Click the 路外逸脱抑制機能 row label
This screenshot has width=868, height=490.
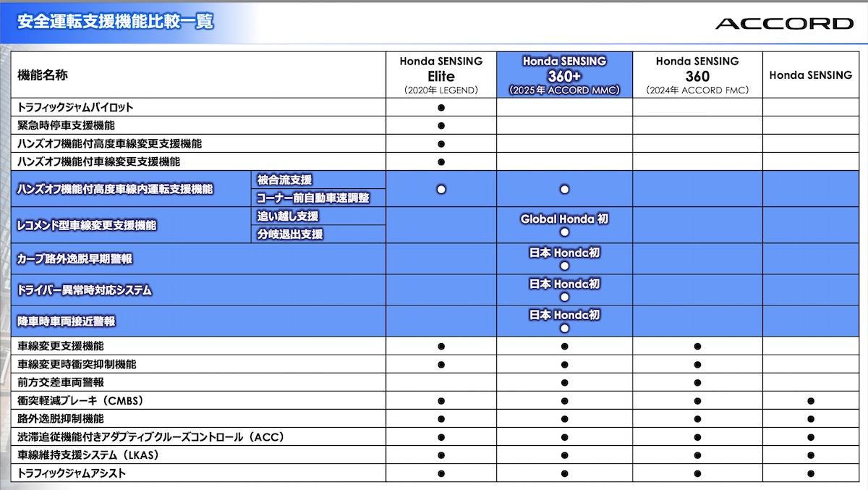click(x=60, y=418)
